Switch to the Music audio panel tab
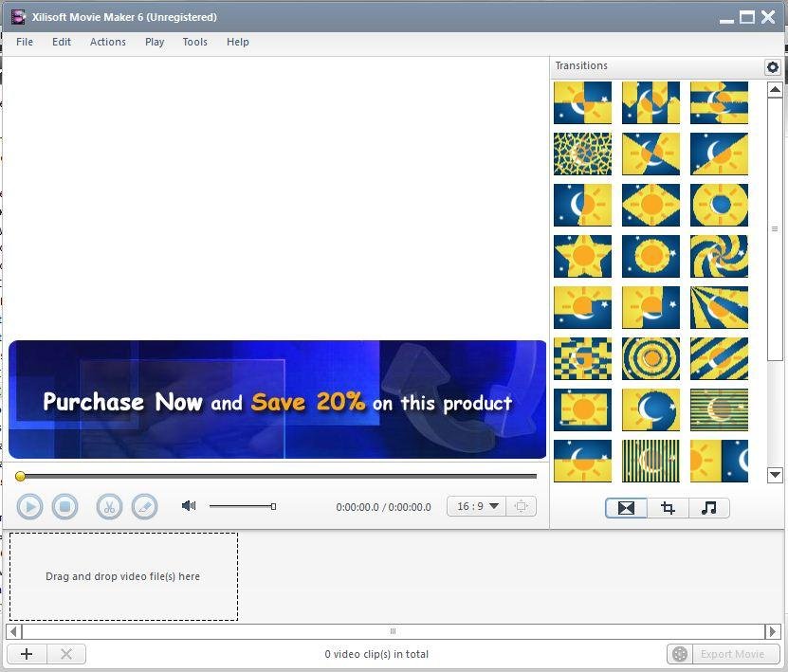Image resolution: width=788 pixels, height=672 pixels. (708, 508)
